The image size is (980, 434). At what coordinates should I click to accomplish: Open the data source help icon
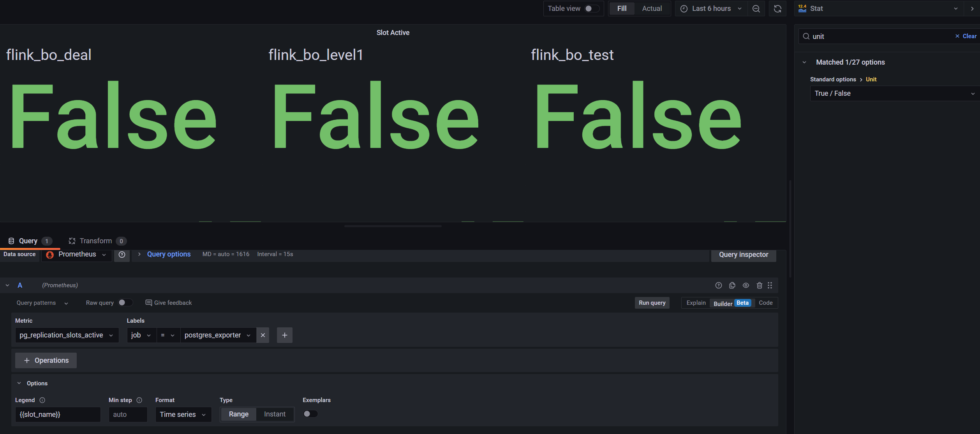[x=122, y=255]
